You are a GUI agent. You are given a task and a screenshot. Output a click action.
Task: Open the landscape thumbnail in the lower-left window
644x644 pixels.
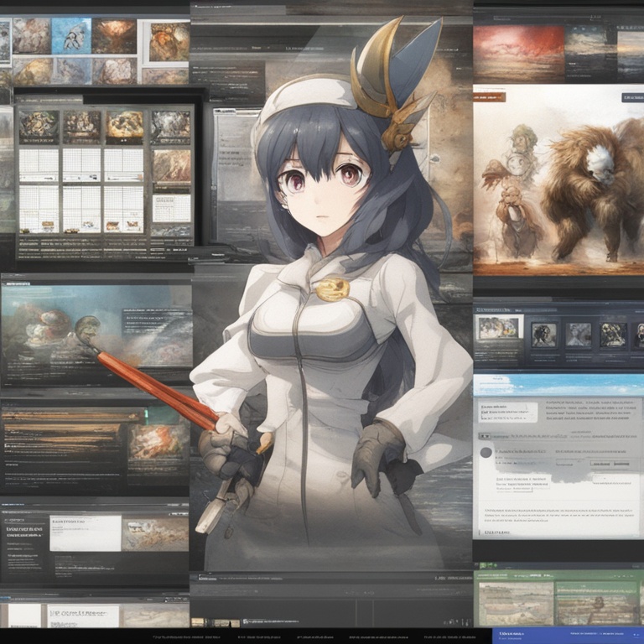pyautogui.click(x=155, y=533)
